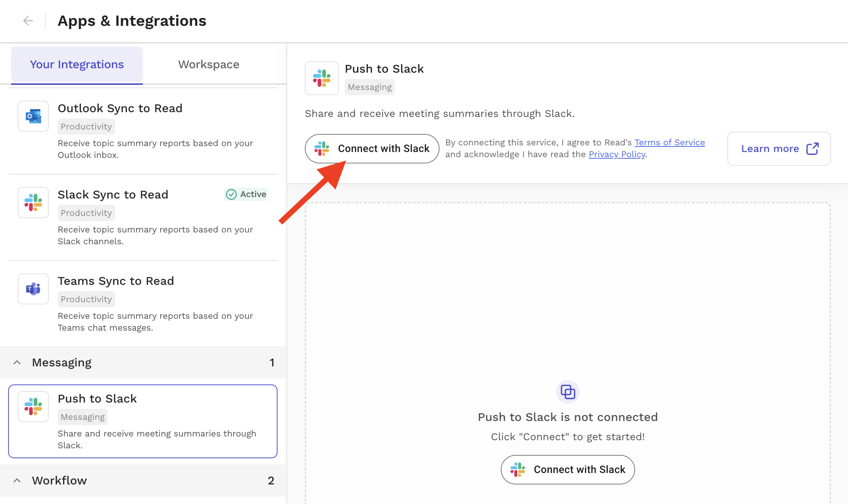Switch to the Your Integrations tab

coord(77,64)
